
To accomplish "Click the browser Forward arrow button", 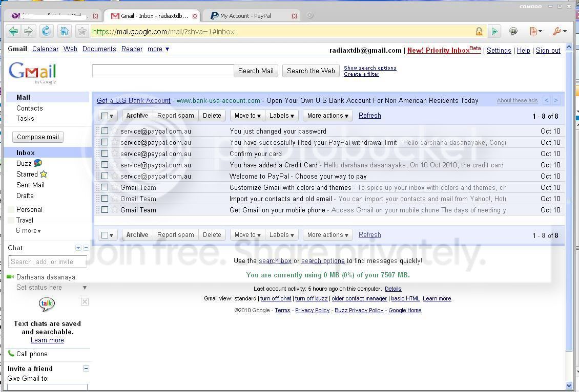I will (28, 31).
